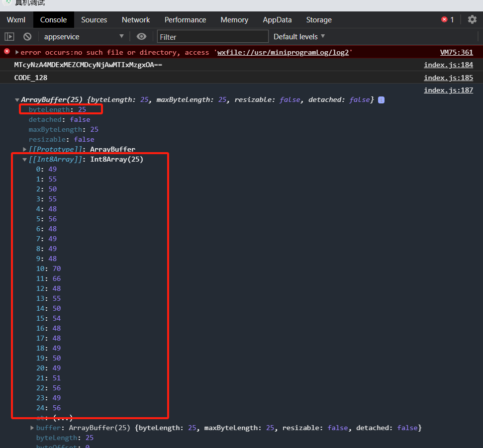Click array entry 15: 54
Image resolution: width=483 pixels, height=448 pixels.
point(48,318)
